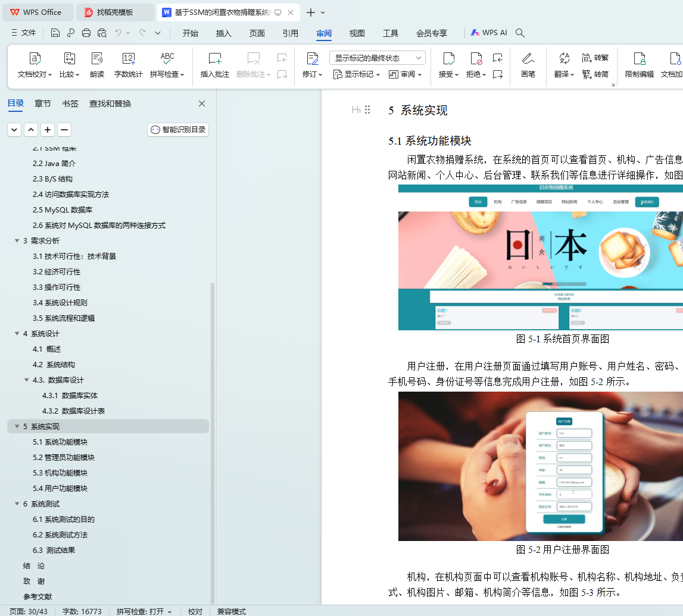683x616 pixels.
Task: Click 智能识别目录 button
Action: tap(178, 130)
